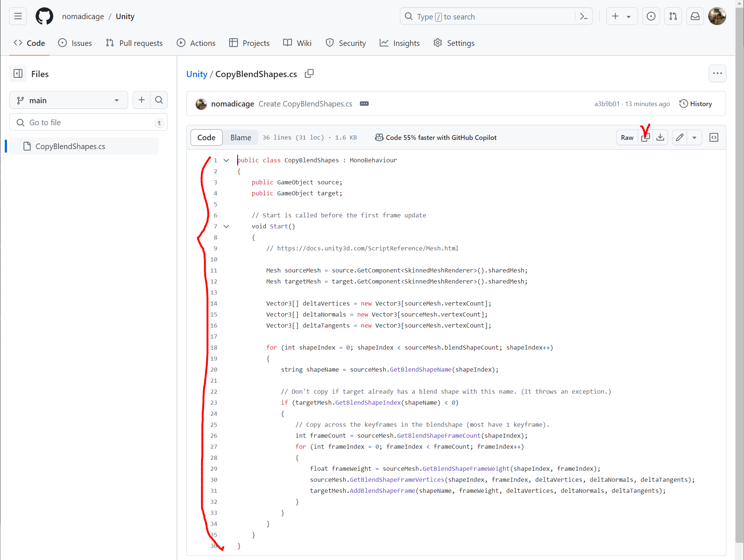This screenshot has width=744, height=560.
Task: Edit this file with pencil icon
Action: click(x=679, y=138)
